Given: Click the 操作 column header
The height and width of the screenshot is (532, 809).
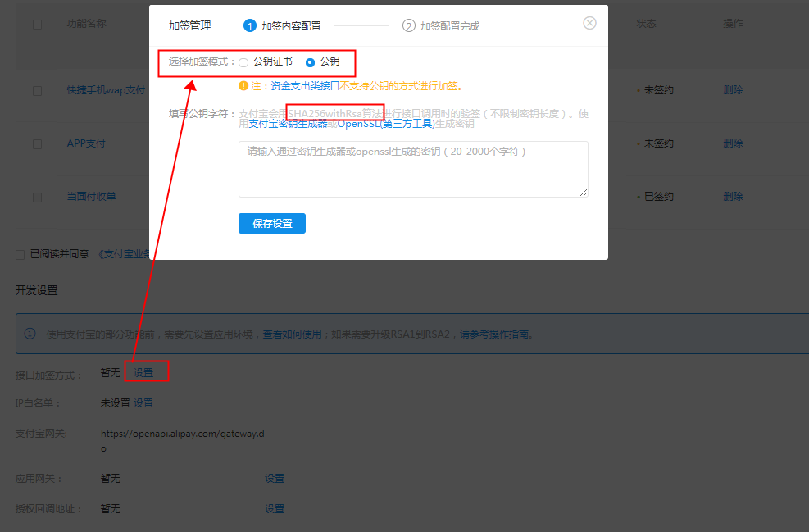Looking at the screenshot, I should point(733,23).
